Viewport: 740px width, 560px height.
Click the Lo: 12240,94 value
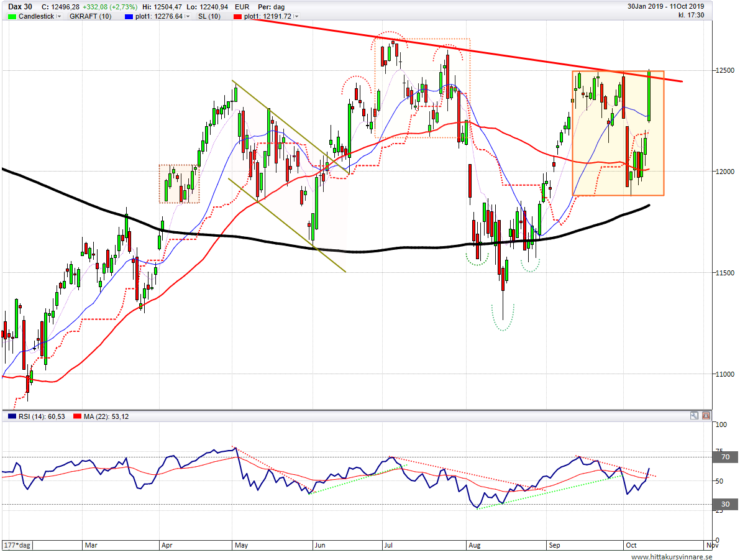tap(207, 7)
